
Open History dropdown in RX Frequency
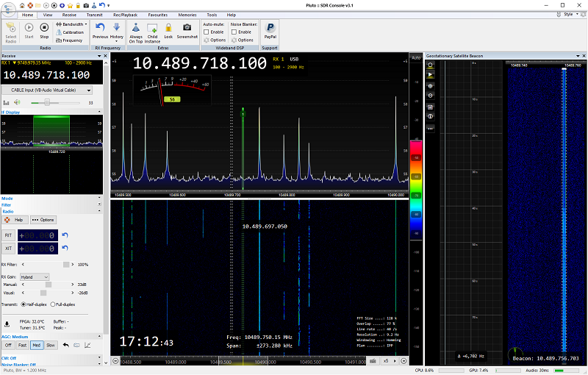pos(117,32)
